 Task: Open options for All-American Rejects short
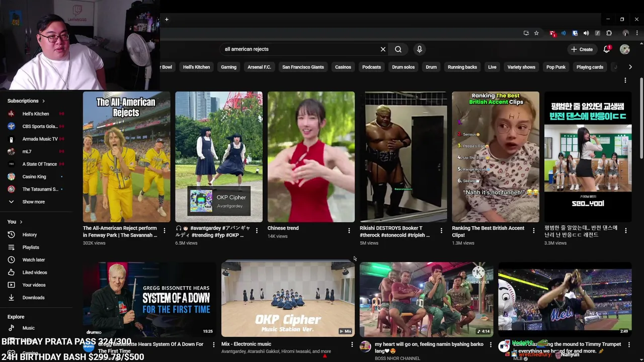(164, 231)
